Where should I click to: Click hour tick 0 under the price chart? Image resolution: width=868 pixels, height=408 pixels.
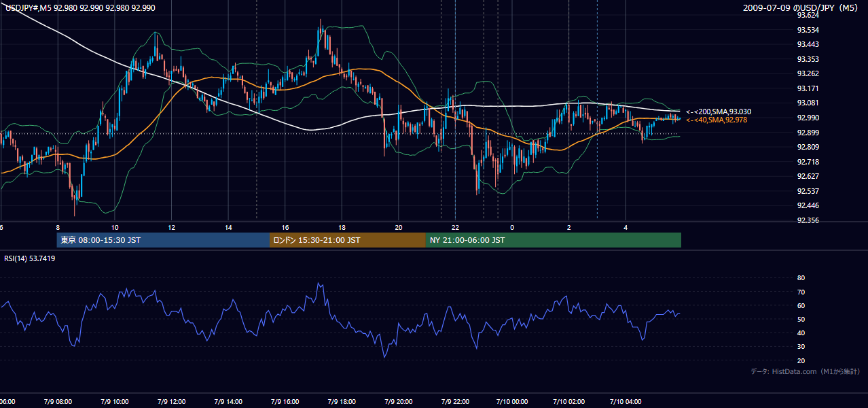pyautogui.click(x=512, y=227)
